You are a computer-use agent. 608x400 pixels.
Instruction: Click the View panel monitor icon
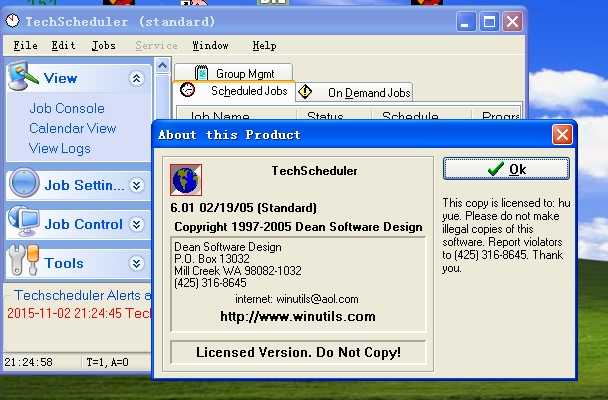click(22, 76)
